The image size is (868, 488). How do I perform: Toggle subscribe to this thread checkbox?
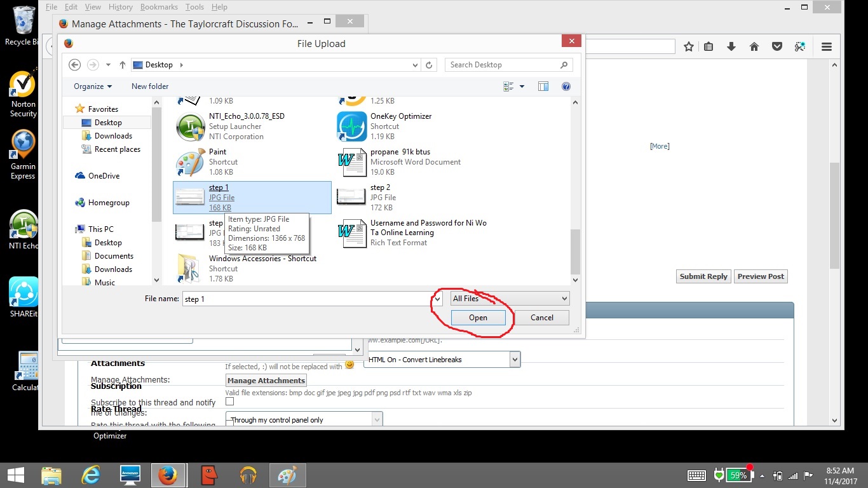coord(229,402)
